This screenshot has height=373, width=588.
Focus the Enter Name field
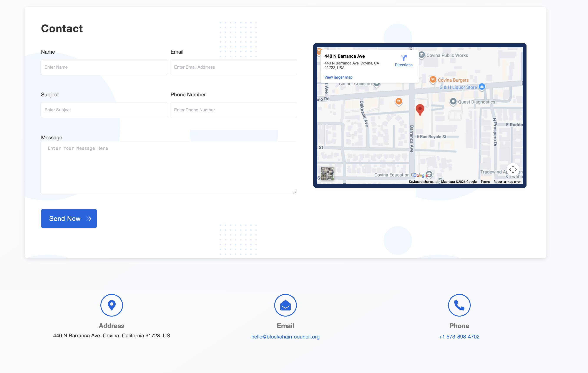104,67
